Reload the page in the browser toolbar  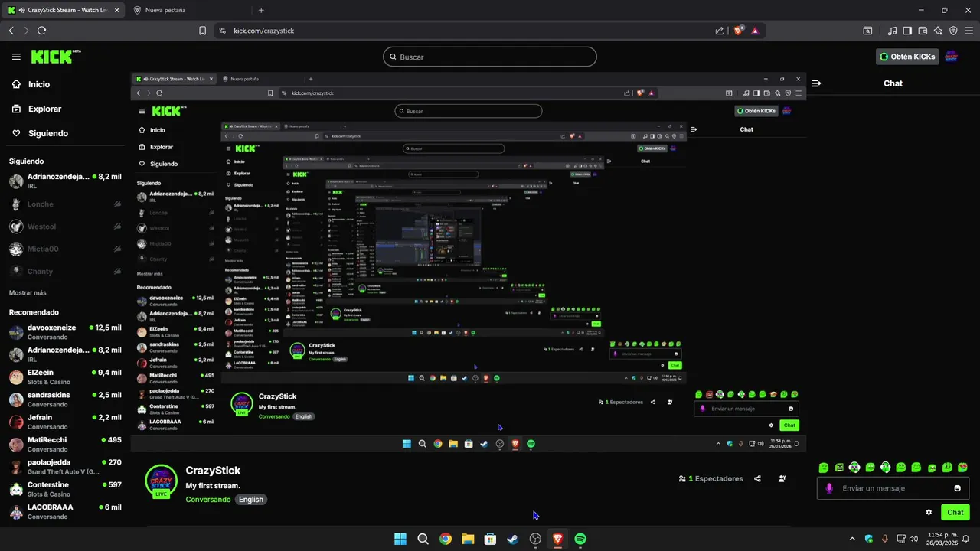pyautogui.click(x=41, y=31)
